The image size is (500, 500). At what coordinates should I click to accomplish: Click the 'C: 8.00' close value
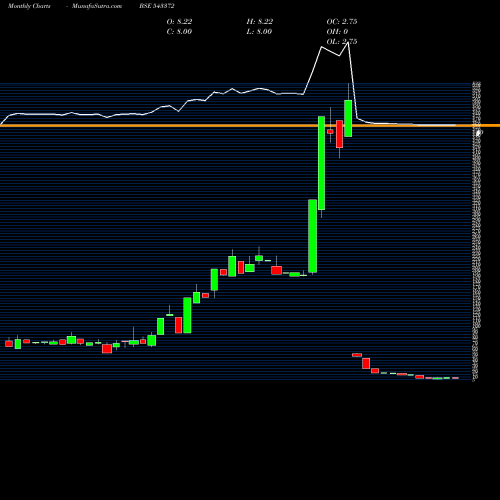pos(179,32)
